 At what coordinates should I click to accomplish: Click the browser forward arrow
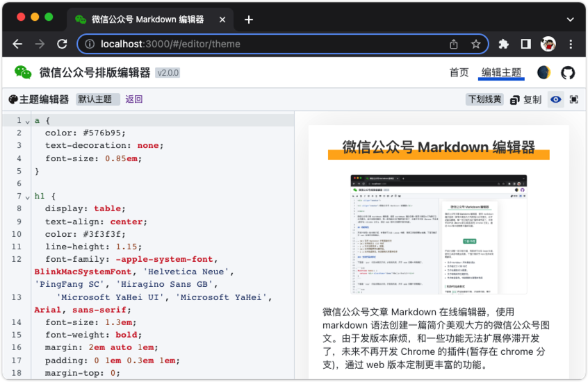(x=40, y=44)
